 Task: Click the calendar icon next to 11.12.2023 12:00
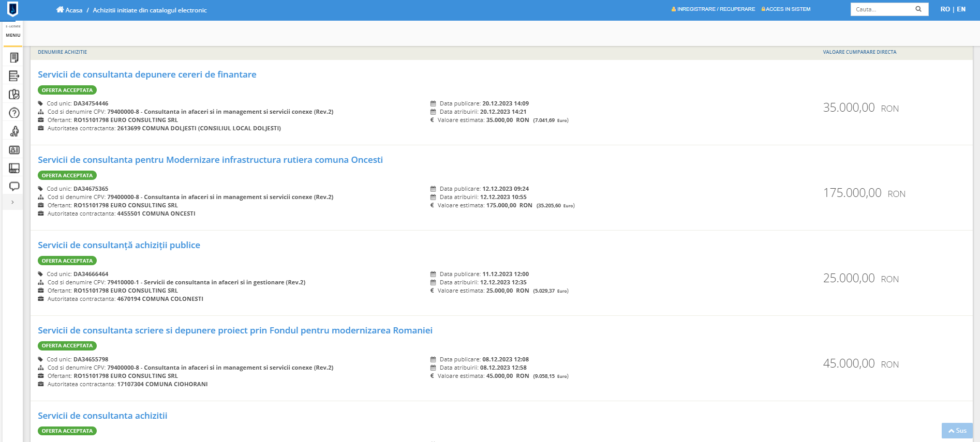433,274
